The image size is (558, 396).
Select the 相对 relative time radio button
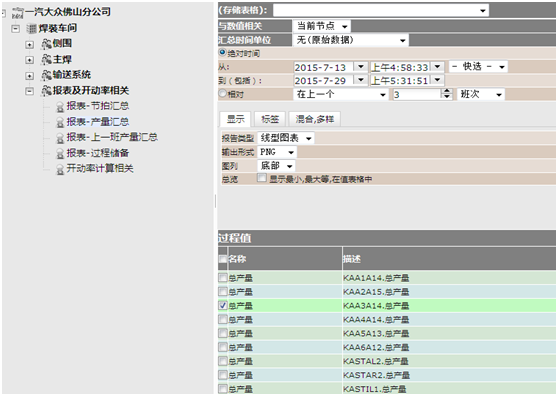[x=222, y=94]
